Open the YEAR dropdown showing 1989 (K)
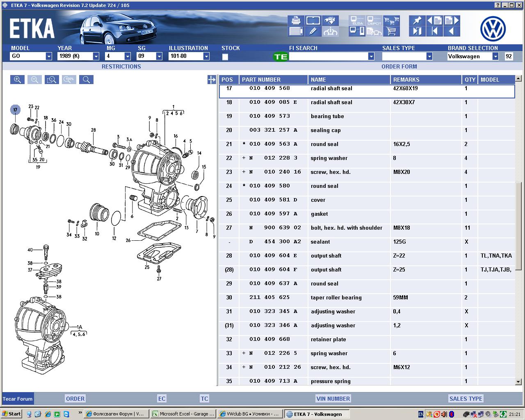Screen dimensions: 525x420 (x=96, y=56)
